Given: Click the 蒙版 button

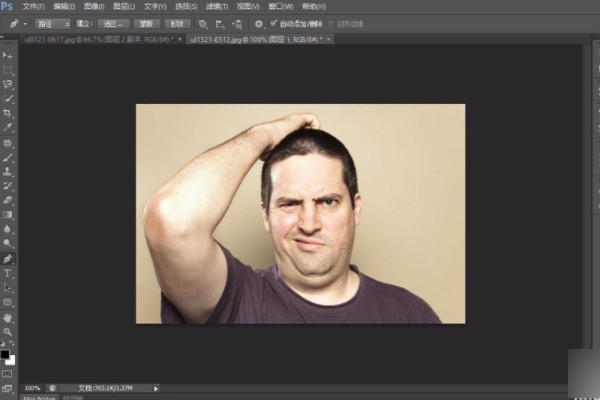Looking at the screenshot, I should [x=147, y=24].
